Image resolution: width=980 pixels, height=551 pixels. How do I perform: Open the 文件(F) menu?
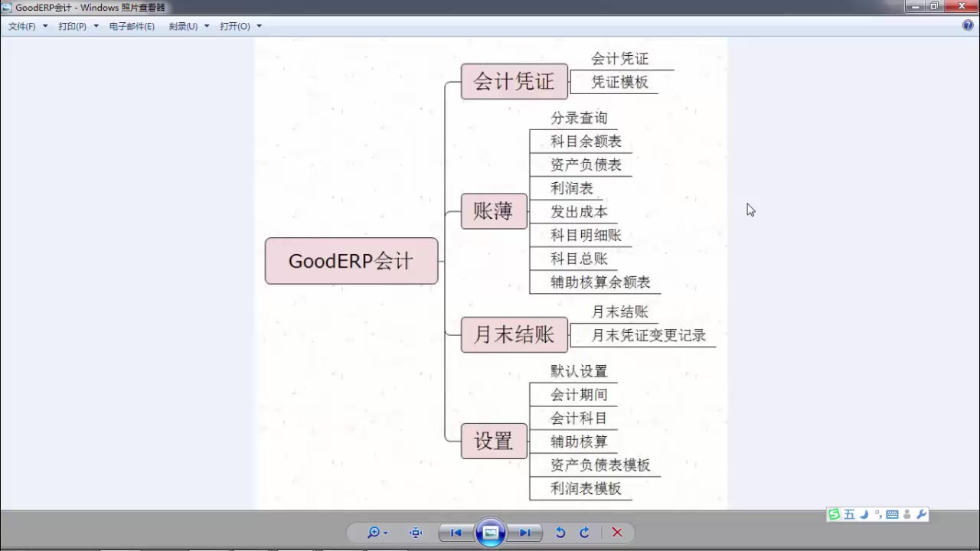(28, 26)
